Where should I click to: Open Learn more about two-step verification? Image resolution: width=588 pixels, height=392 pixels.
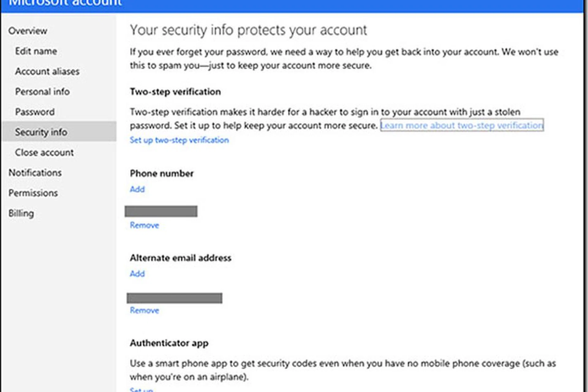point(462,125)
